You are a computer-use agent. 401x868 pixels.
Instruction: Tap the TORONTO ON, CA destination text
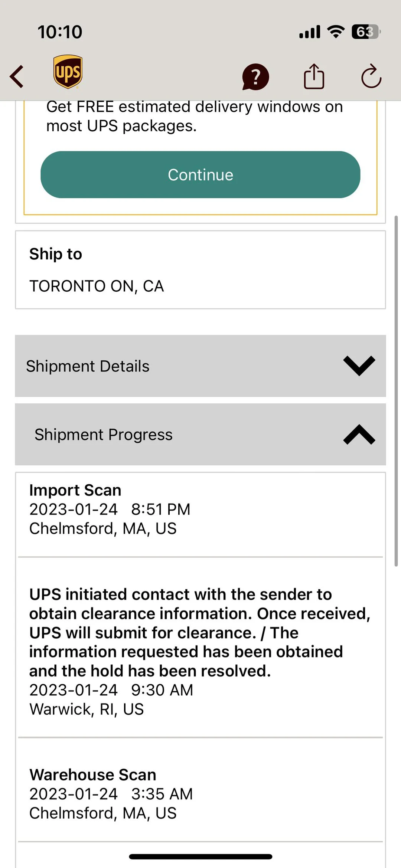[x=97, y=286]
